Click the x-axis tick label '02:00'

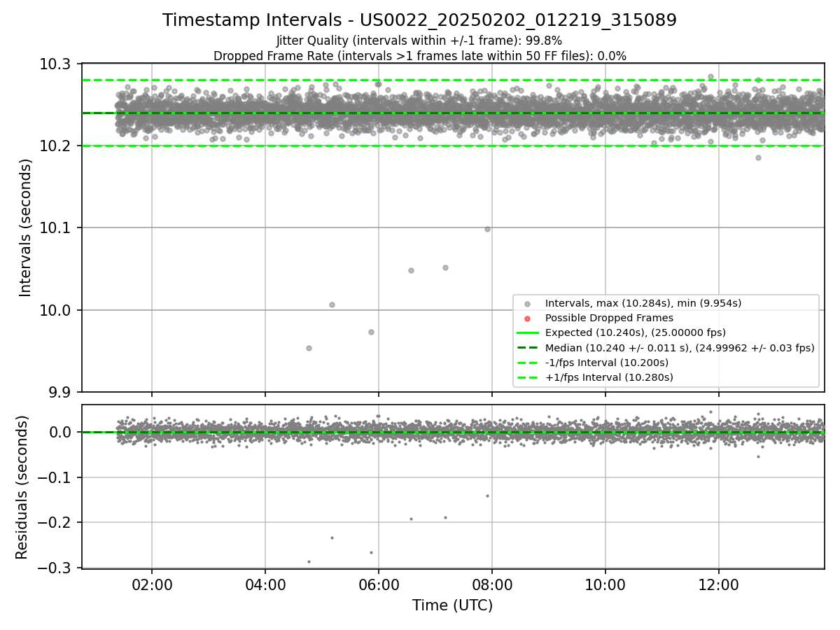pyautogui.click(x=152, y=586)
